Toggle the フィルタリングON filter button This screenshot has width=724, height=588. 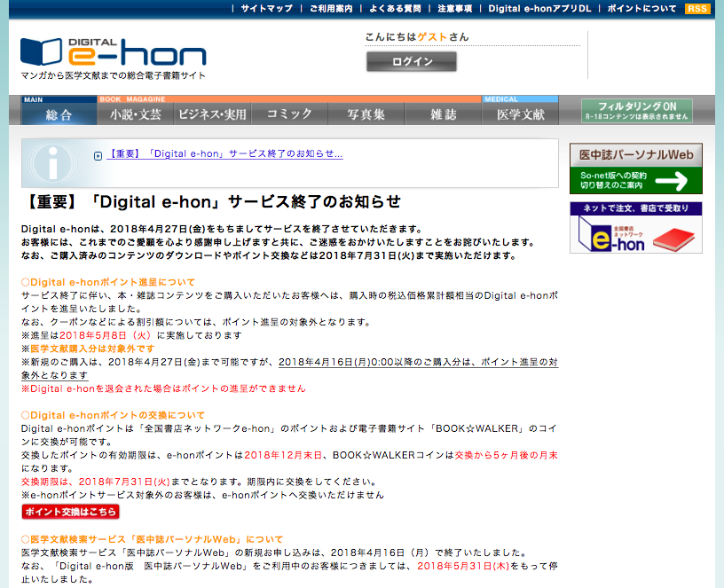pyautogui.click(x=637, y=111)
